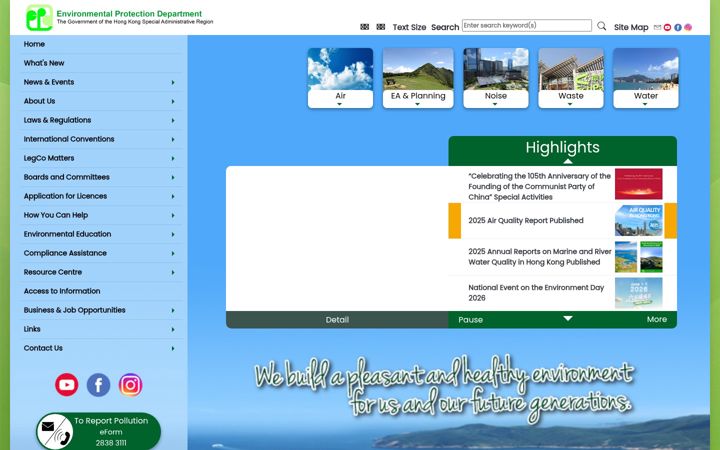
Task: Click the Detail button under Highlights
Action: pyautogui.click(x=337, y=320)
